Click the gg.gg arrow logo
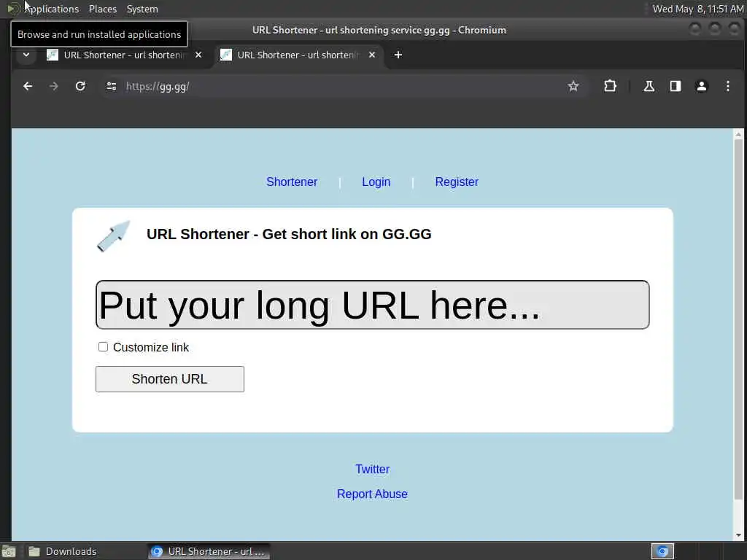The width and height of the screenshot is (747, 560). click(x=113, y=236)
